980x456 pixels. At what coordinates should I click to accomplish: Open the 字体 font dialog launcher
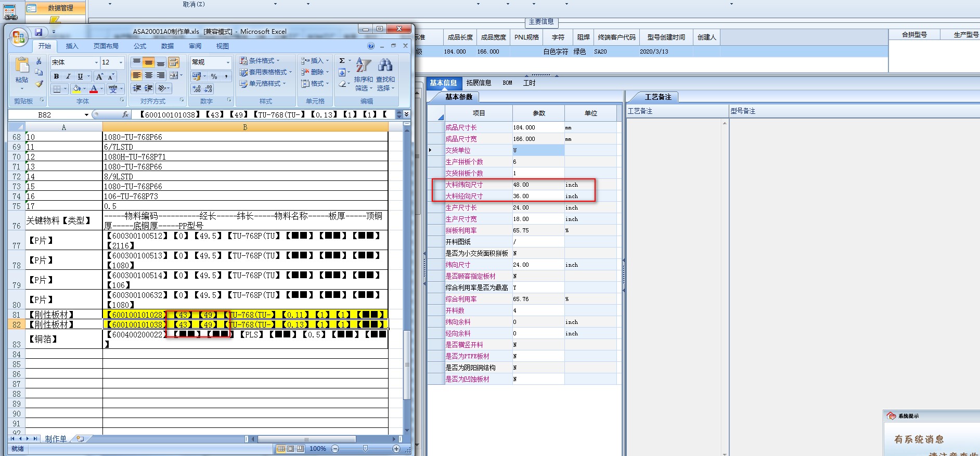pos(122,100)
